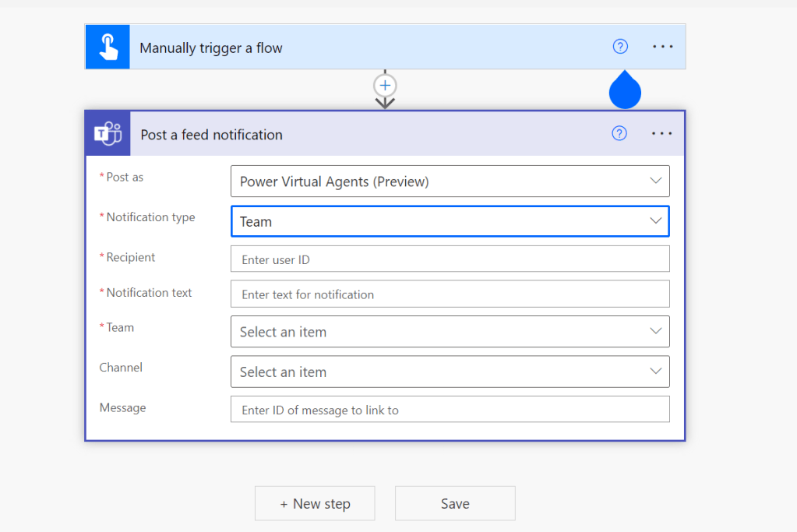Open Post a feed notification ellipsis menu
Viewport: 797px width, 532px height.
click(x=661, y=133)
